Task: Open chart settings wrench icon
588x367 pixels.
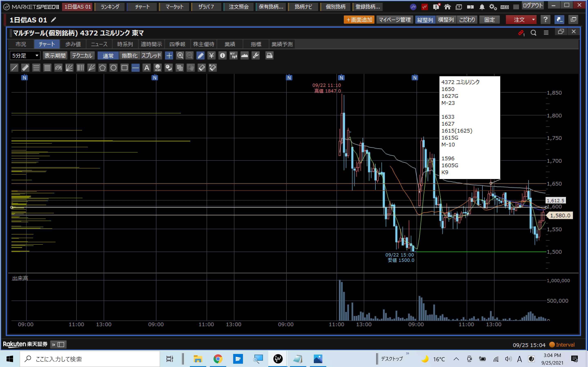Action: [x=256, y=56]
